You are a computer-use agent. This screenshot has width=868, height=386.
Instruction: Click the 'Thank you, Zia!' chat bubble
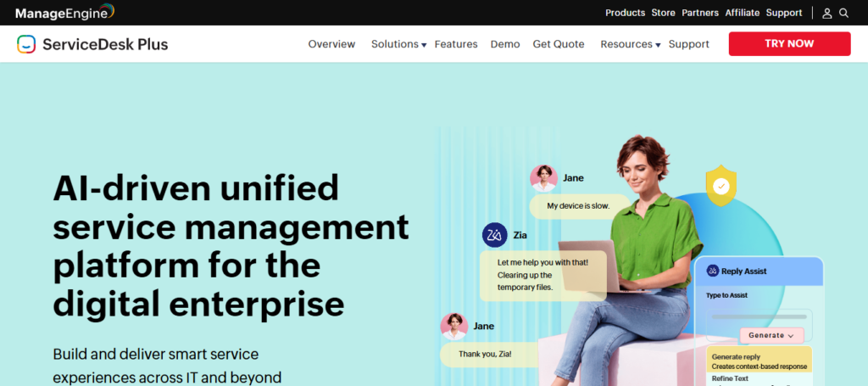pos(488,355)
